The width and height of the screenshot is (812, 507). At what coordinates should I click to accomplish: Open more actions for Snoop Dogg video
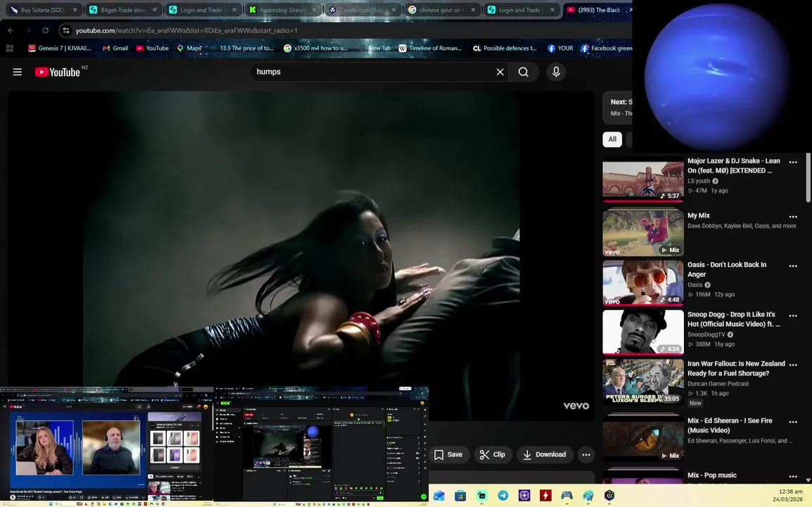[x=793, y=315]
